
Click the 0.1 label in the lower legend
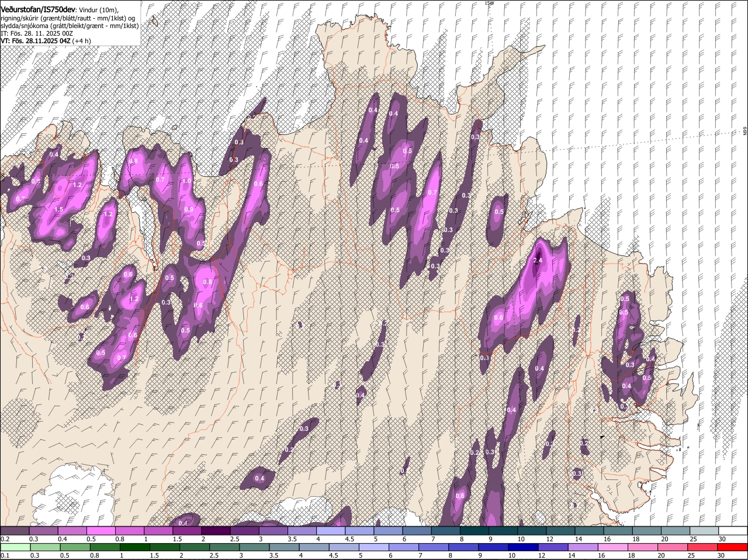[x=5, y=555]
